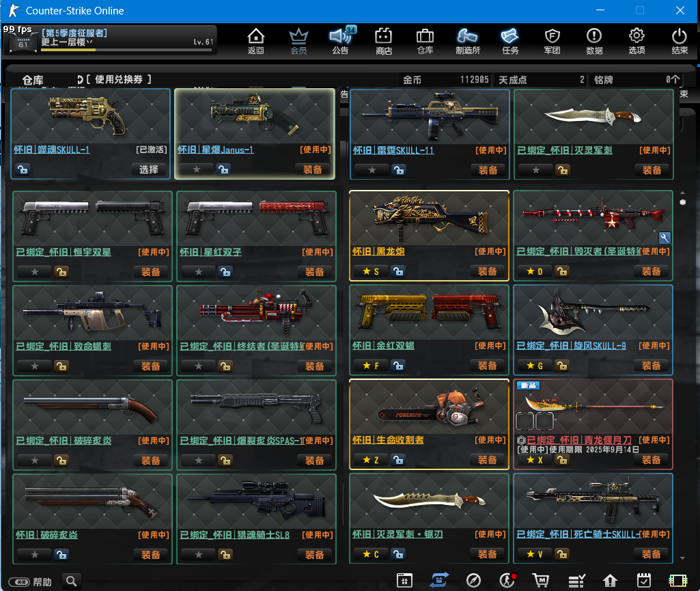Expand the 更上一层楼 title dropdown
Screen dimensions: 700x591
[x=89, y=42]
